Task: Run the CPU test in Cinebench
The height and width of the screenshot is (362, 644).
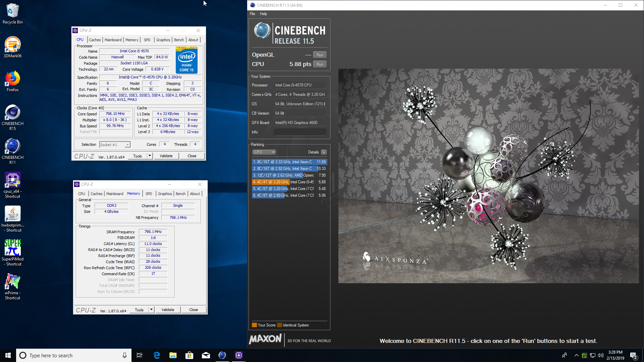Action: 320,64
